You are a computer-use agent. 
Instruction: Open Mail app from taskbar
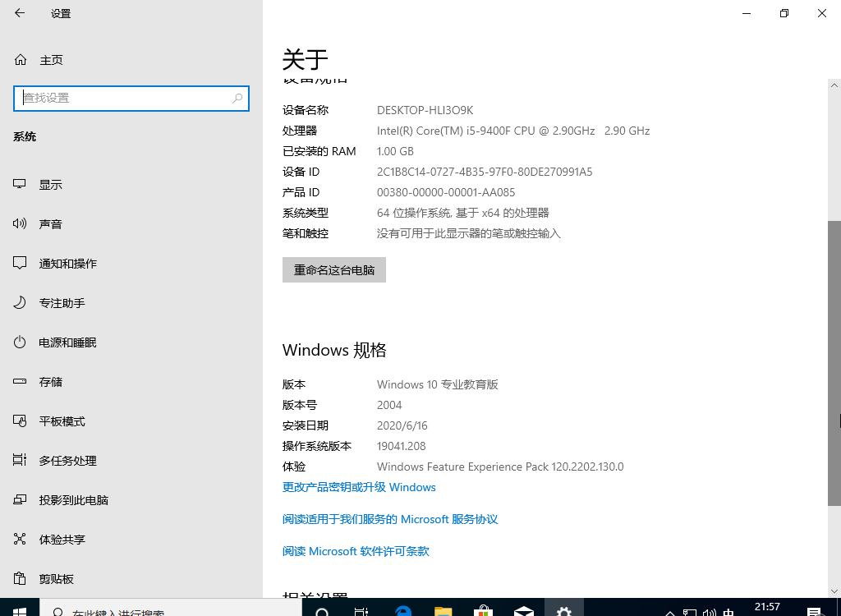[x=523, y=610]
